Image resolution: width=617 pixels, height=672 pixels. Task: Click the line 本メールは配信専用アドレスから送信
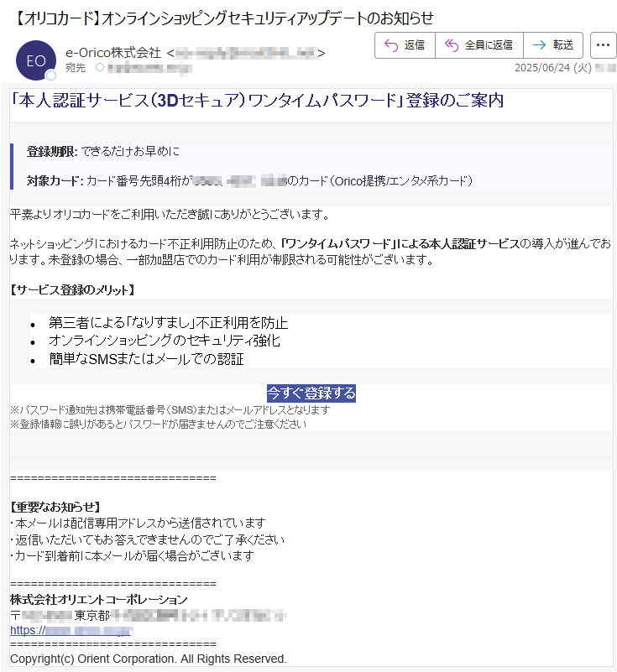[138, 524]
